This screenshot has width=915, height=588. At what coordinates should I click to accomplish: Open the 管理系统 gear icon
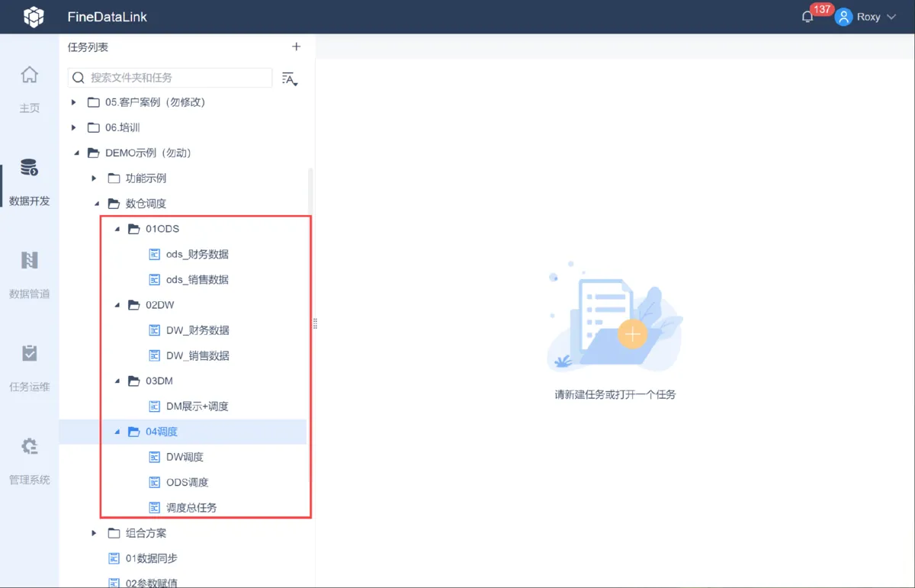pyautogui.click(x=29, y=446)
